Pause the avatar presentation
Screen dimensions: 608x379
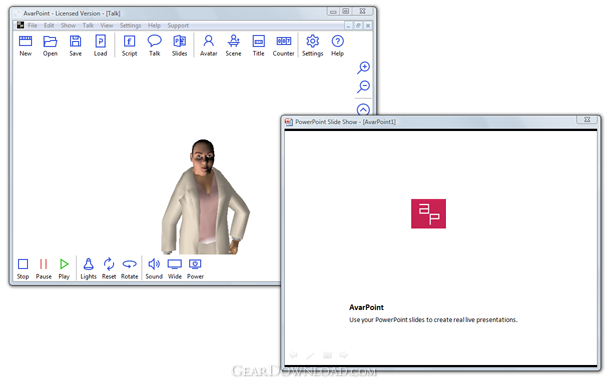43,268
